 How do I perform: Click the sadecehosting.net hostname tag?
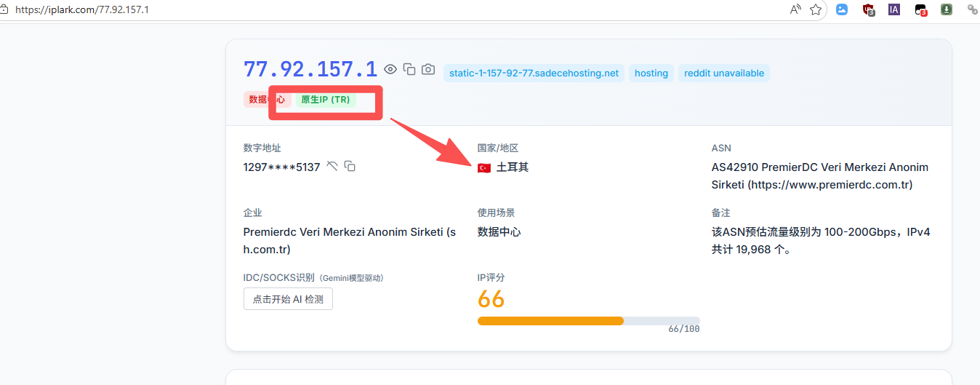click(x=534, y=73)
